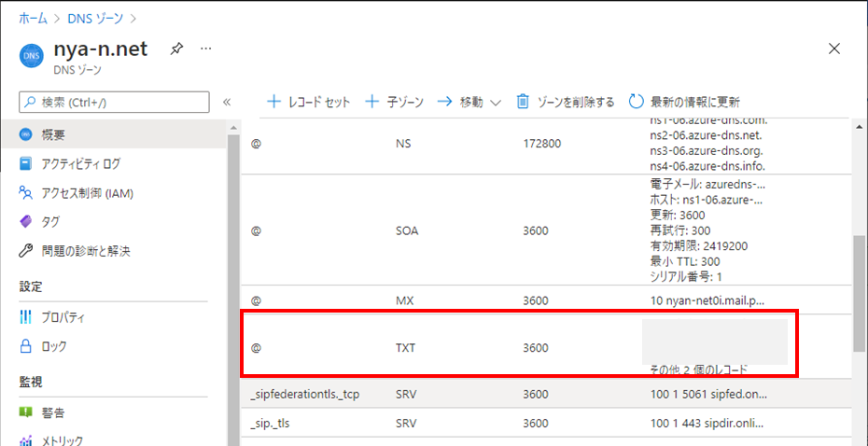Click ns2-06.azure-dns.net. value
The image size is (868, 446).
coord(706,135)
